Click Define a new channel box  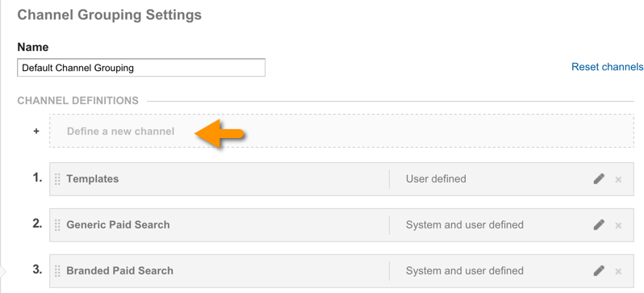341,131
